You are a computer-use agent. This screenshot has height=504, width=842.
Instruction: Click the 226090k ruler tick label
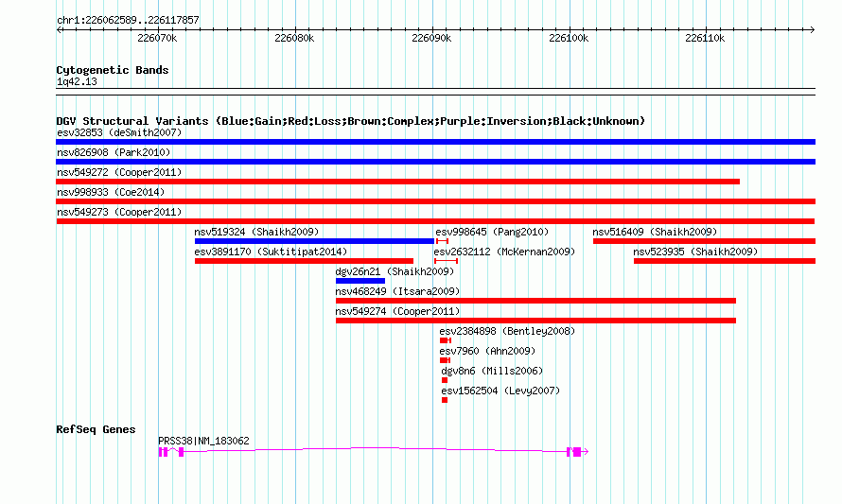(431, 39)
